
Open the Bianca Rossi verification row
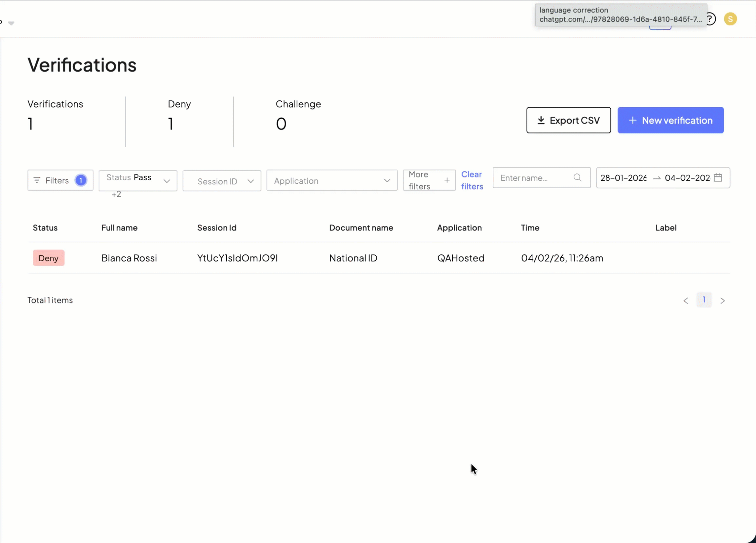[x=129, y=258]
